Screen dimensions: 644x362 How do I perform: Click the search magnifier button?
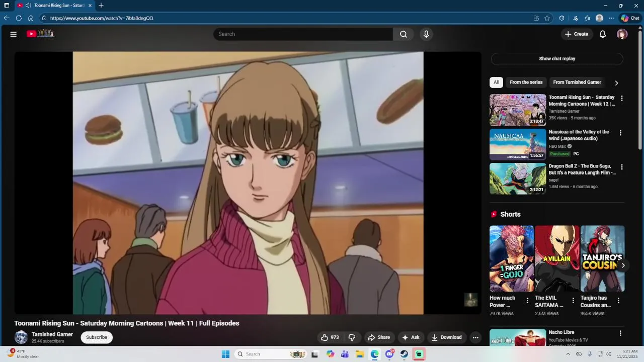(404, 34)
